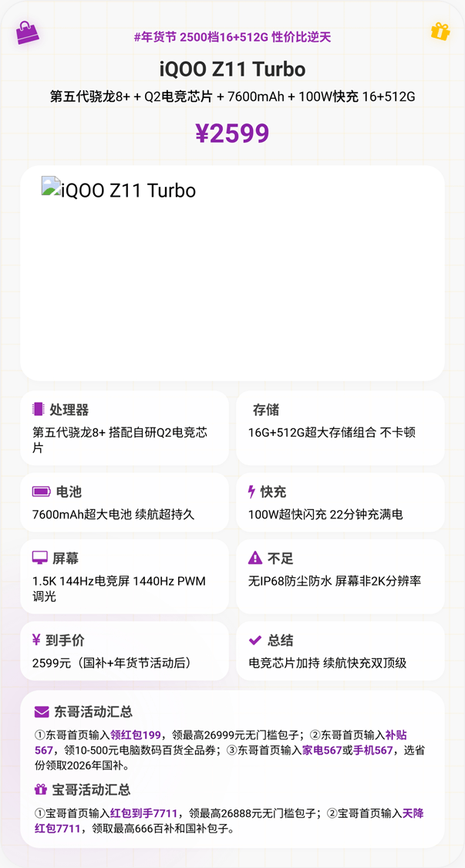Click the purple gift icon beside 宝哥活动汇总
This screenshot has height=868, width=465.
(41, 789)
